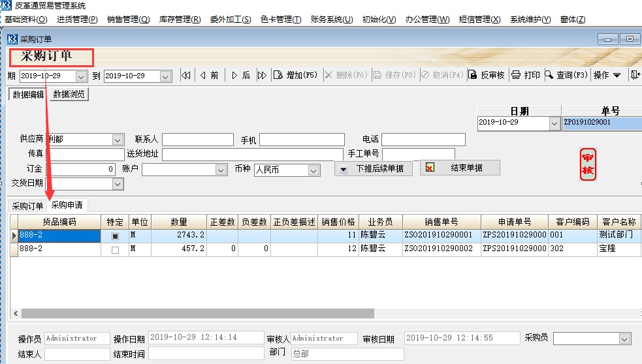The image size is (642, 364).
Task: Click the horizontal scrollbar thumb in grid
Action: [198, 314]
